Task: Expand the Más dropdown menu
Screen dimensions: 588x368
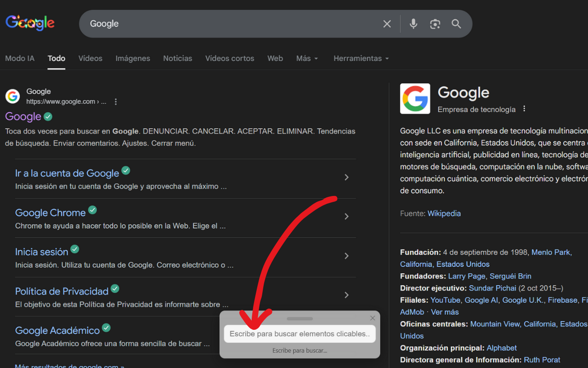Action: tap(307, 58)
